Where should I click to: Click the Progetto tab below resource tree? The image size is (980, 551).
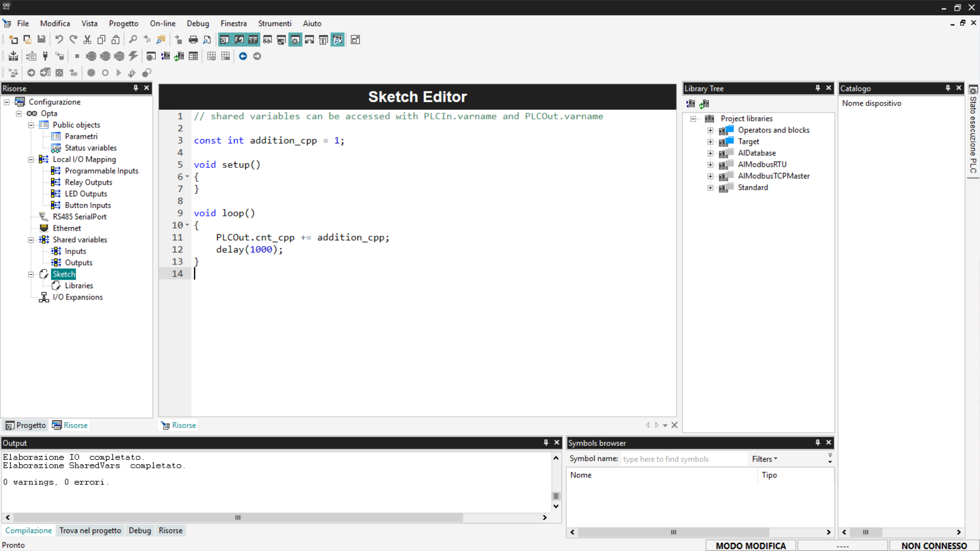[x=26, y=425]
